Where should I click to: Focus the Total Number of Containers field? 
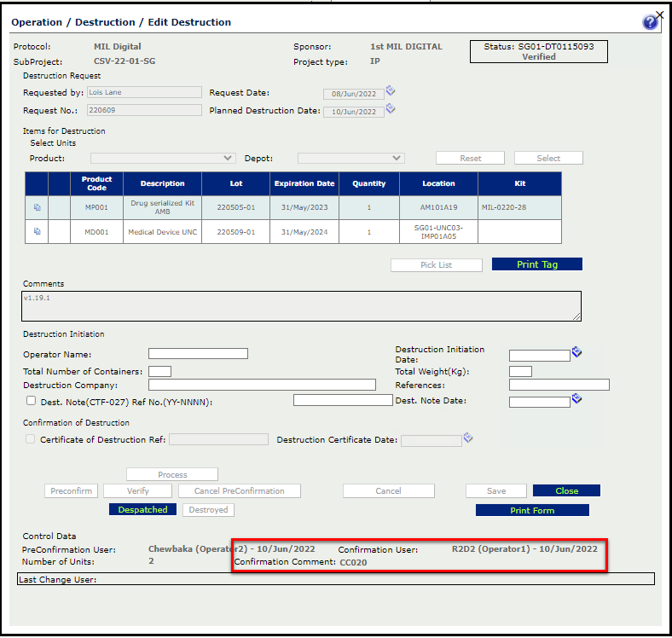coord(159,371)
